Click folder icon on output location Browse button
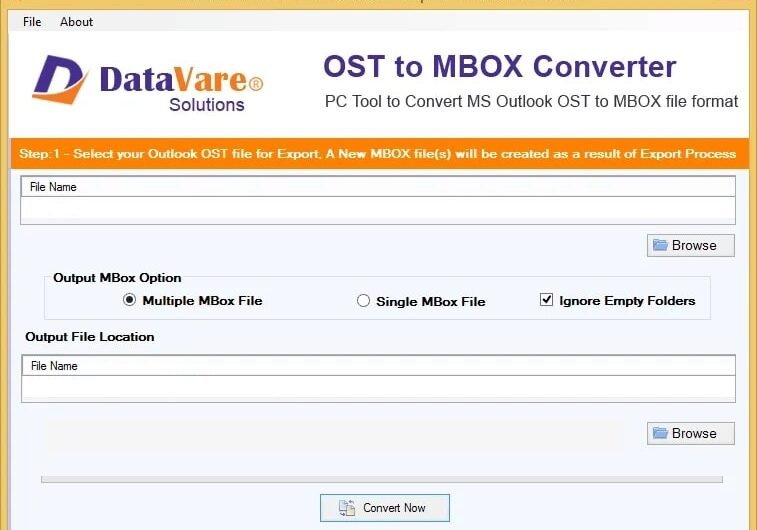 pos(660,433)
